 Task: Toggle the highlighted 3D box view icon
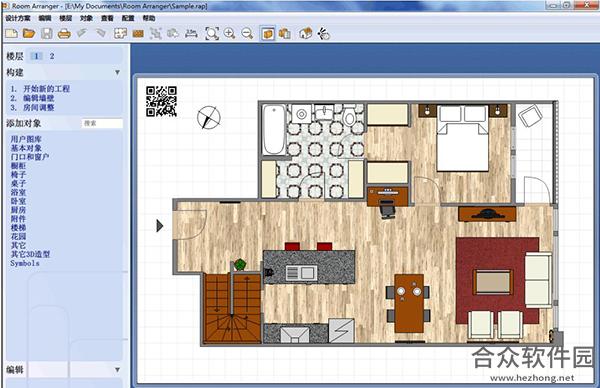pos(268,34)
